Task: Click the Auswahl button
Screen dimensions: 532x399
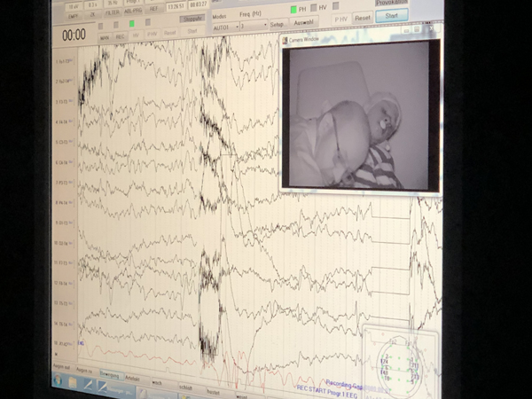Action: (x=303, y=23)
